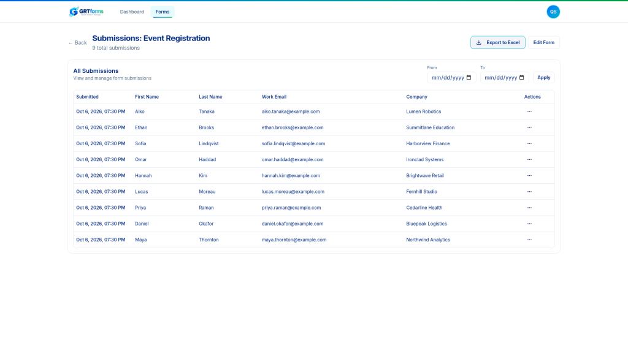The image size is (628, 364).
Task: Click last name Tanaka
Action: coord(207,112)
